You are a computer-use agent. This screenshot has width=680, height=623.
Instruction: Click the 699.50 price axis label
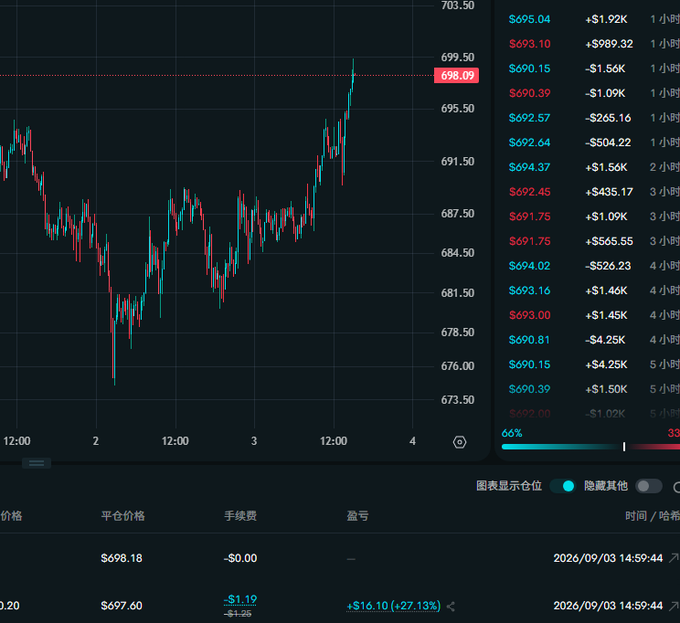[x=458, y=57]
